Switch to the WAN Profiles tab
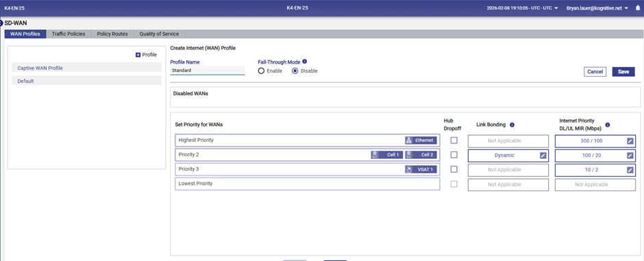The width and height of the screenshot is (644, 261). (x=25, y=34)
